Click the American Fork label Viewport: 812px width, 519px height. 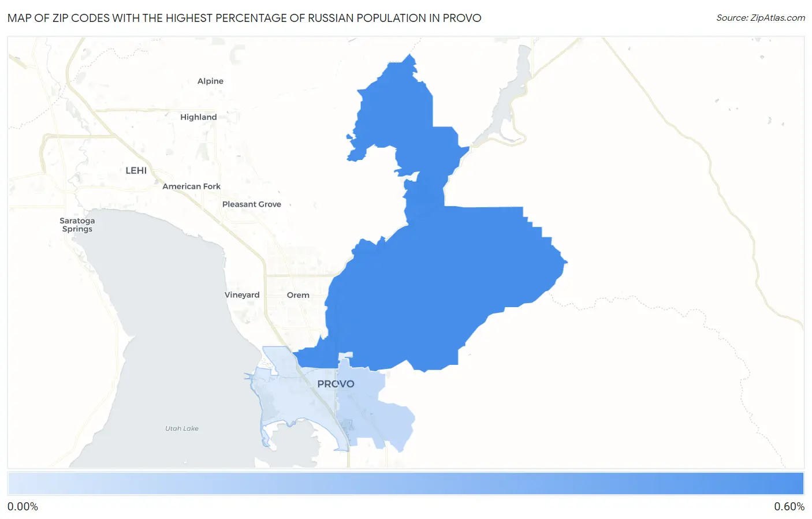pos(191,186)
